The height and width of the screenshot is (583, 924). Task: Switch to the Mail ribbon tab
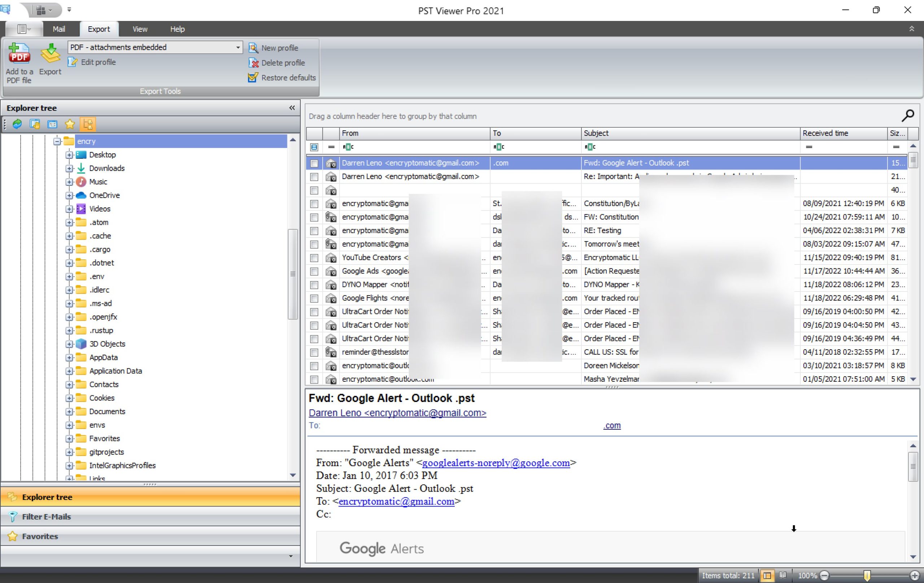click(59, 29)
